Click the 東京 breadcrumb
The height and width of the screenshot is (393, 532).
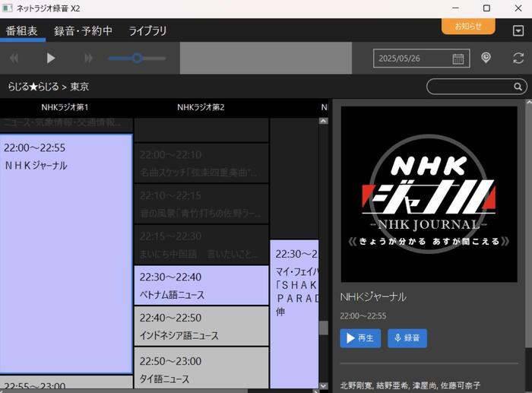pos(79,87)
